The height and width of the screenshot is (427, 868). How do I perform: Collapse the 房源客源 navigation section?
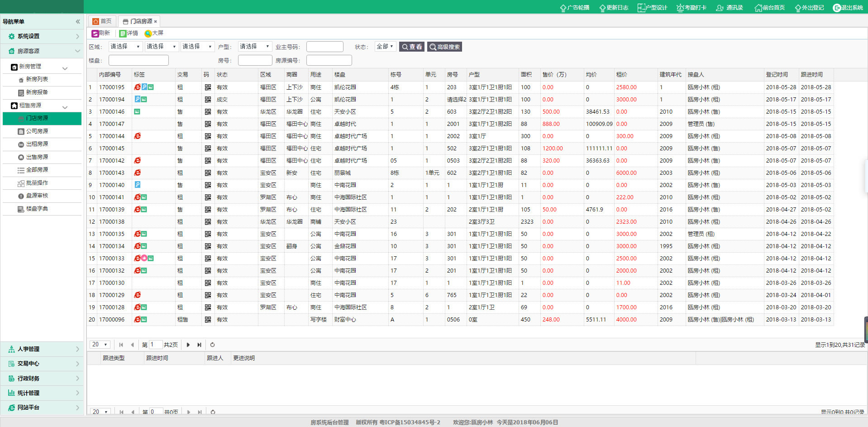pos(42,51)
